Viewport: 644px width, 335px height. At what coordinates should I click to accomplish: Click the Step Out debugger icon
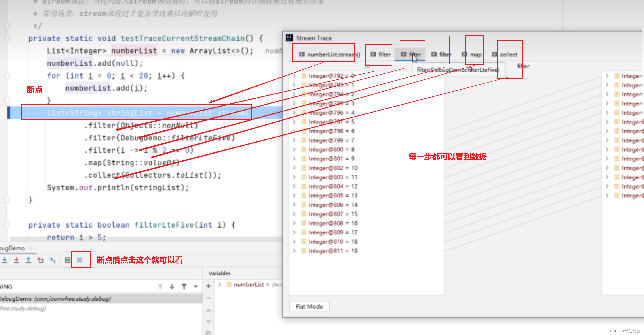pos(28,260)
